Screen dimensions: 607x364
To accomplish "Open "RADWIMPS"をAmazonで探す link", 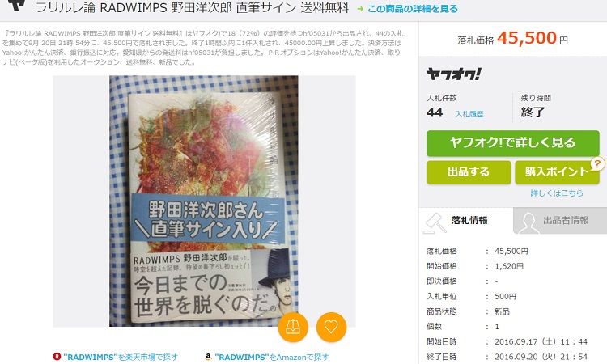I will tap(271, 357).
